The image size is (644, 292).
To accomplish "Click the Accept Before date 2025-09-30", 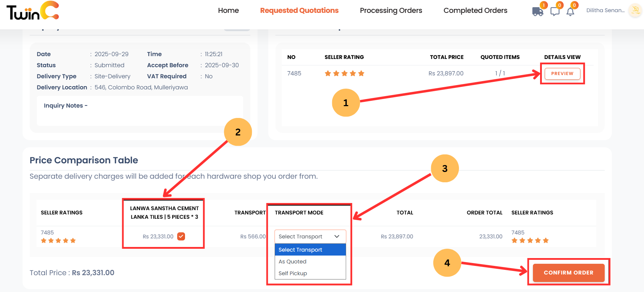I will pyautogui.click(x=222, y=65).
